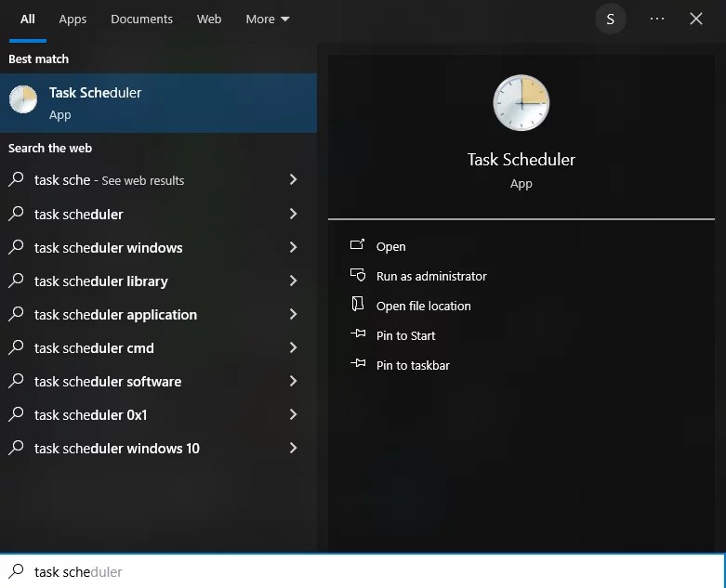Expand arrow for 'task scheduler software'

tap(293, 381)
